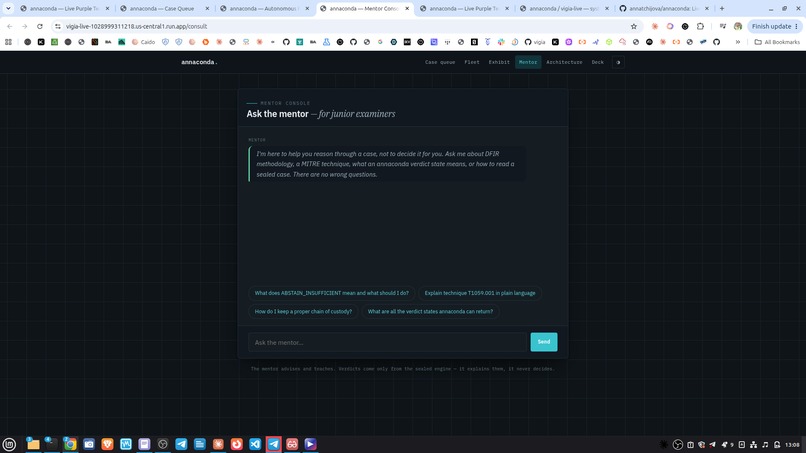Select the verdict states annaconda suggestion

pyautogui.click(x=430, y=312)
